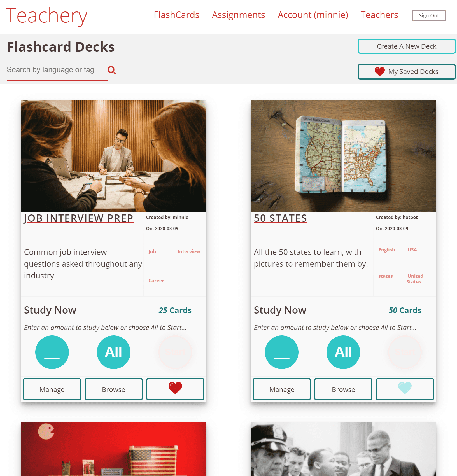The image size is (457, 476).
Task: Select All cards for 50 States
Action: [x=343, y=352]
